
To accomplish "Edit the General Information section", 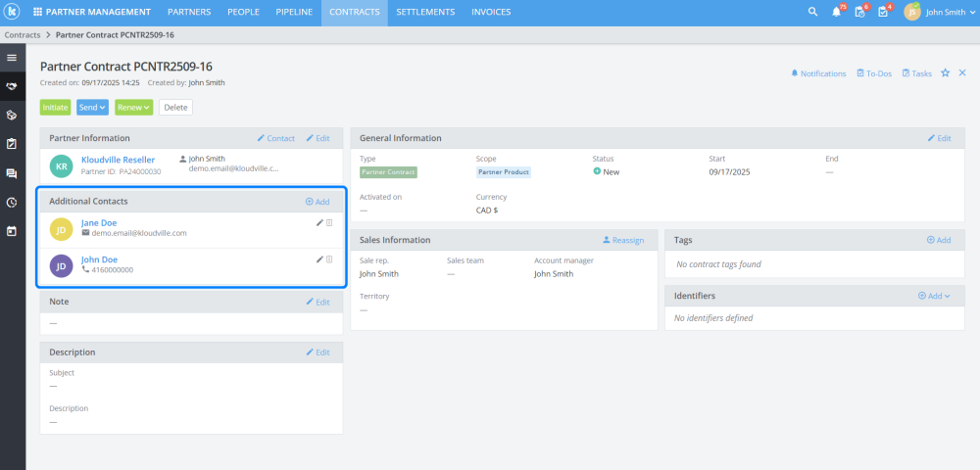I will pos(939,138).
